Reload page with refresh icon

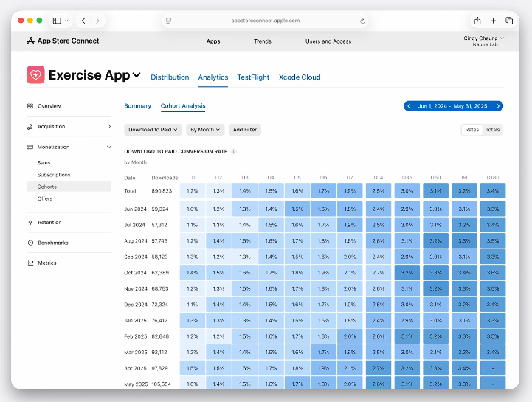(362, 21)
